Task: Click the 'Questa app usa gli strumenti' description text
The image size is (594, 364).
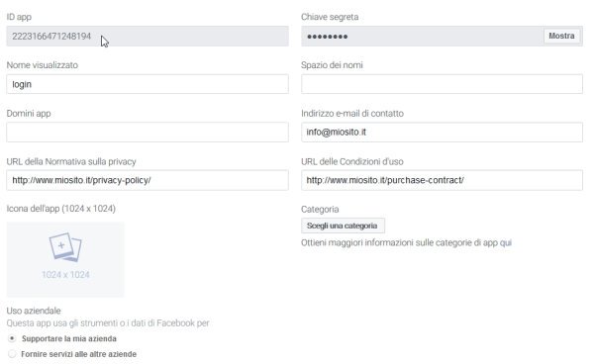Action: [x=108, y=323]
